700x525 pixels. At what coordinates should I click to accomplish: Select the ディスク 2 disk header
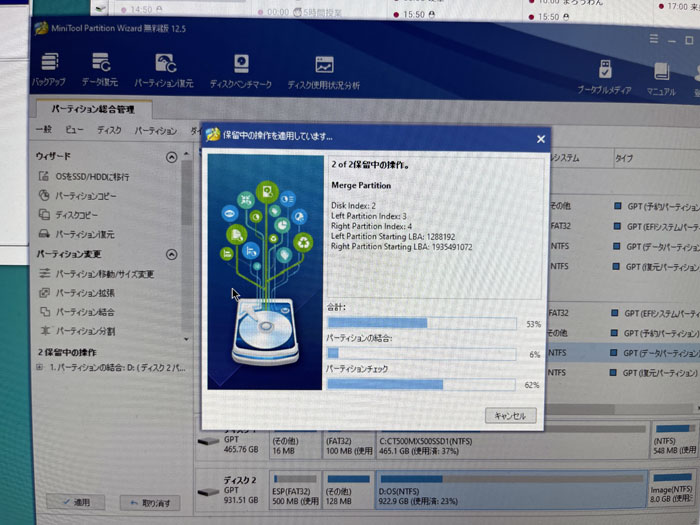click(231, 490)
